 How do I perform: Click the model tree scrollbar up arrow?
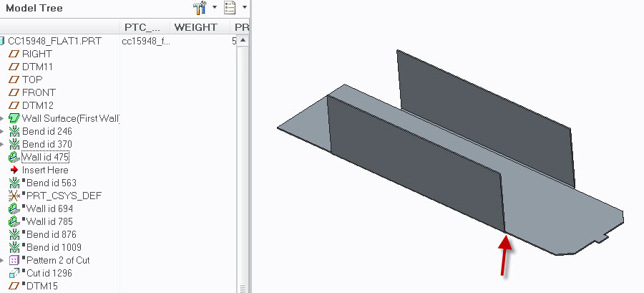(x=243, y=40)
